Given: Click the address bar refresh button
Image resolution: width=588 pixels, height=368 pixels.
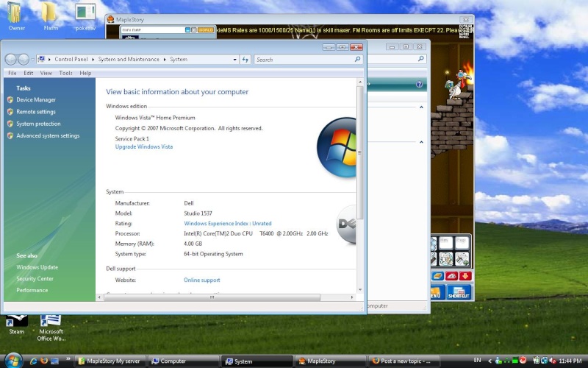Looking at the screenshot, I should point(245,60).
